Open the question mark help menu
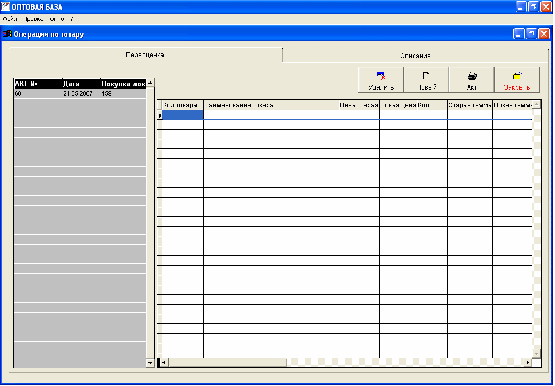Image resolution: width=555 pixels, height=386 pixels. [x=71, y=19]
